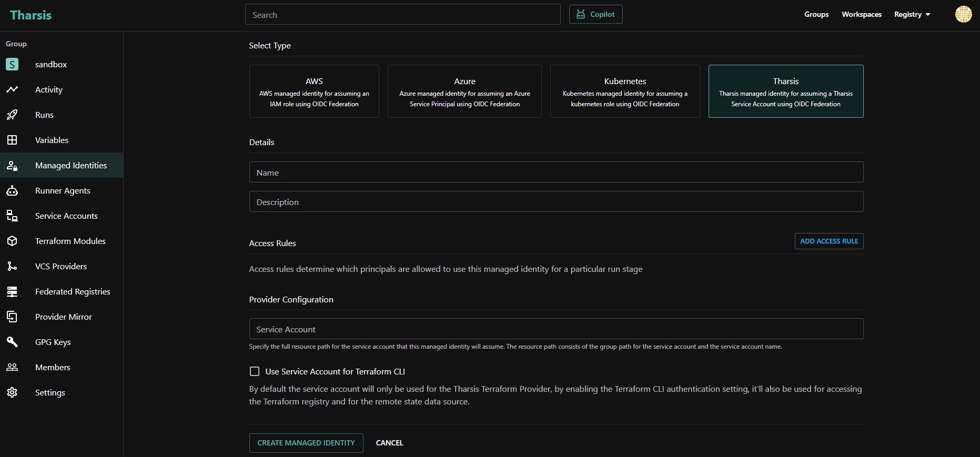Open Variables sidebar item
Viewport: 980px width, 457px height.
coord(62,140)
